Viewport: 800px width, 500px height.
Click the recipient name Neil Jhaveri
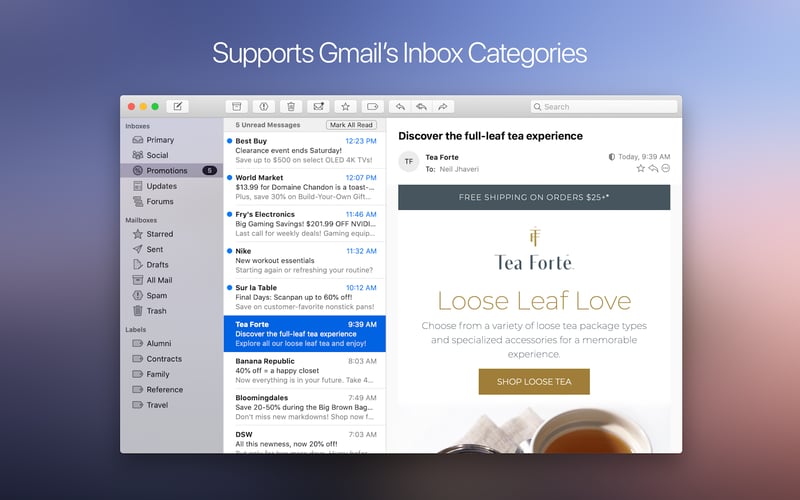click(459, 169)
